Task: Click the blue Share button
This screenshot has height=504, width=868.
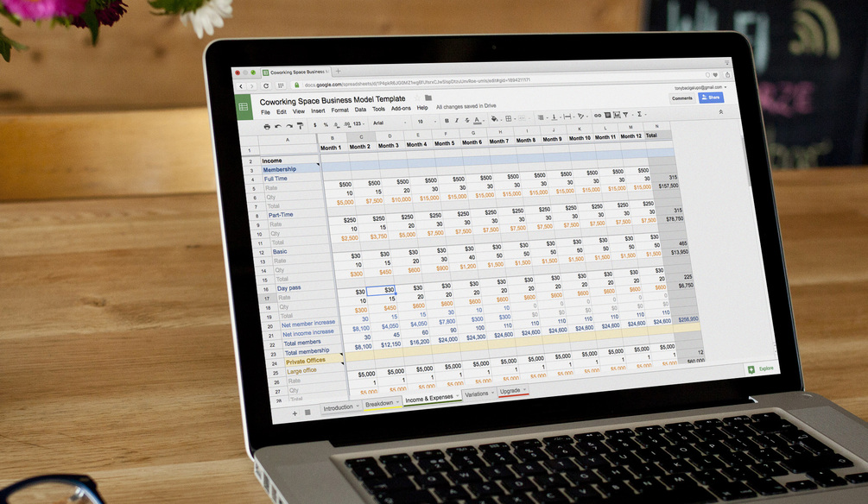Action: point(711,98)
